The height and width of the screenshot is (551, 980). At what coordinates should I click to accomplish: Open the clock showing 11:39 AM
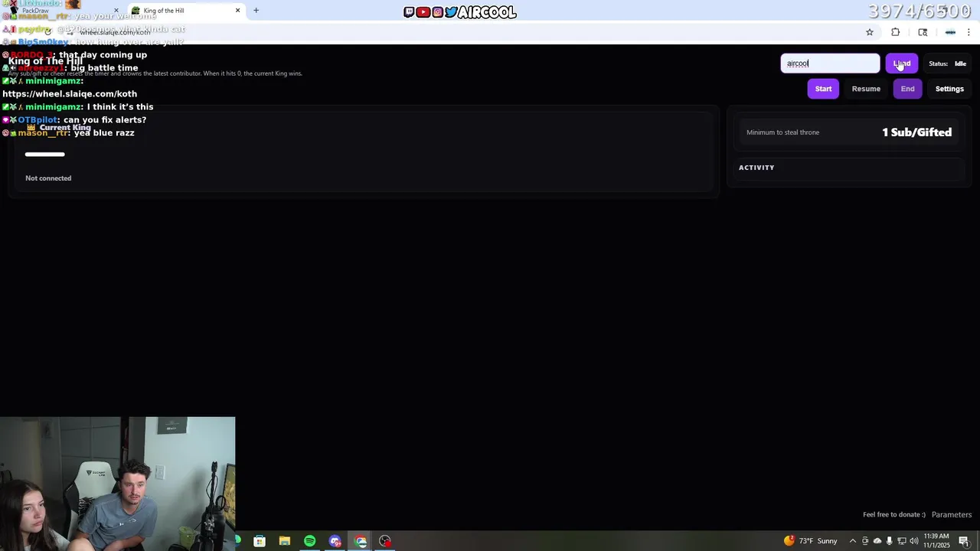(936, 541)
